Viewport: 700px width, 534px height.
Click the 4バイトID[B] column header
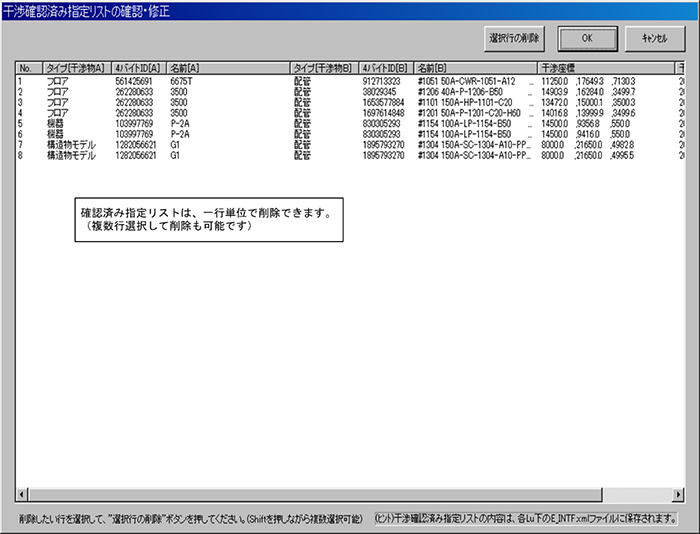386,67
